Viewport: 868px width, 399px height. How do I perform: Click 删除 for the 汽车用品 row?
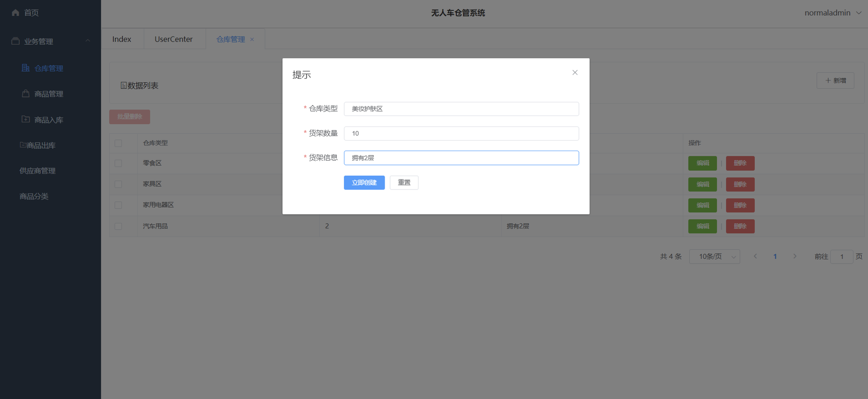(740, 226)
